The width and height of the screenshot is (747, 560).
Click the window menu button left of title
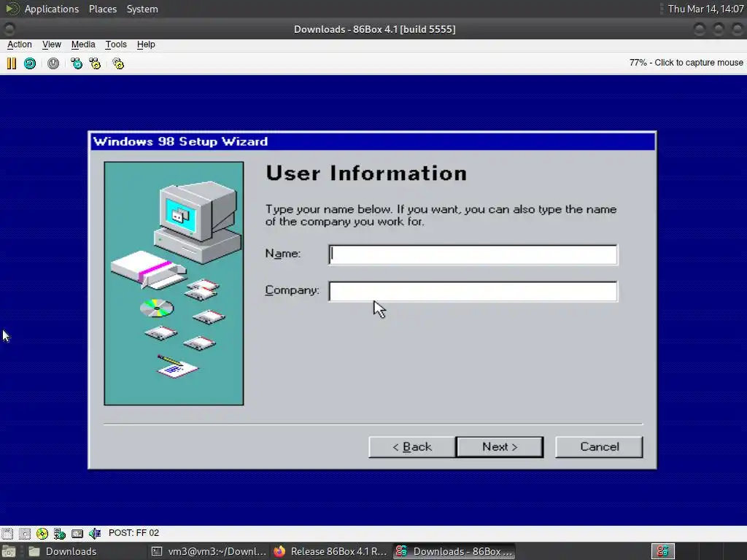tap(9, 29)
